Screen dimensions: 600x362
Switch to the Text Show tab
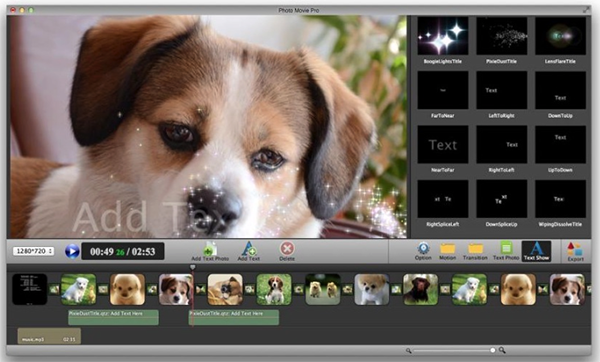coord(536,251)
